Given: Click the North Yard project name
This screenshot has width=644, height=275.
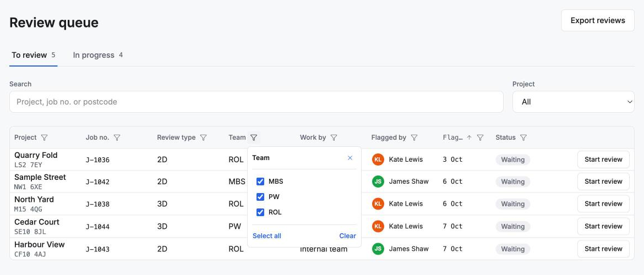Looking at the screenshot, I should pos(34,200).
